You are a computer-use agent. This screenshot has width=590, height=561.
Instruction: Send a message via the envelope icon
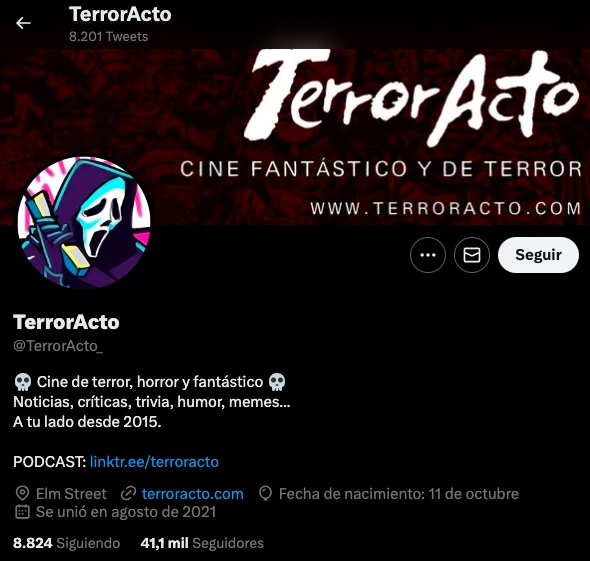click(472, 255)
